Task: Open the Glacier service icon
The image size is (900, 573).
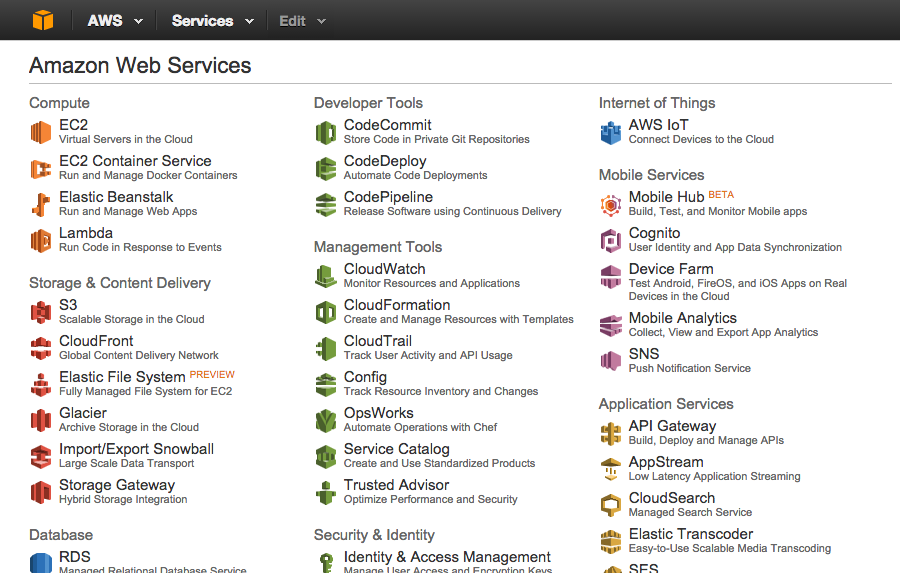Action: [x=41, y=420]
